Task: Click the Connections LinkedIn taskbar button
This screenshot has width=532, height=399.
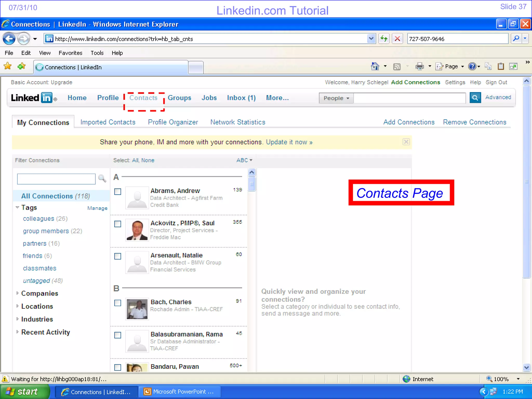Action: coord(96,392)
